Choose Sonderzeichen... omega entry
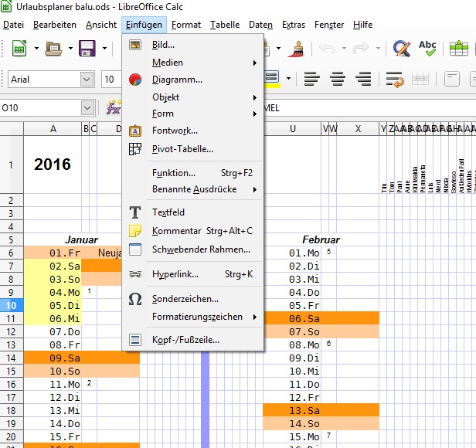This screenshot has width=476, height=448. [x=192, y=299]
